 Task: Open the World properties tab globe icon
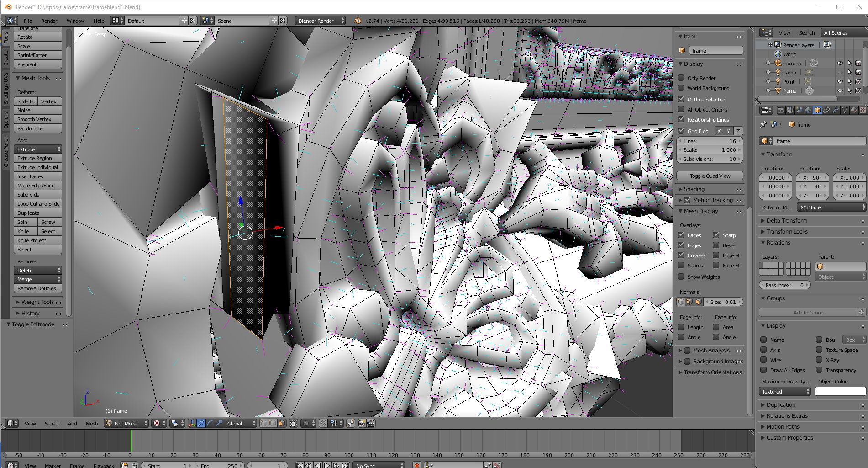coord(808,110)
